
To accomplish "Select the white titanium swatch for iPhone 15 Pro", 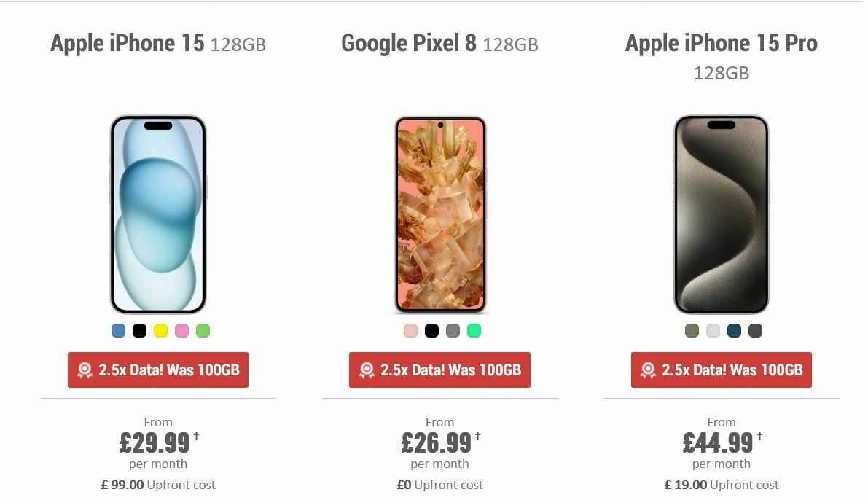I will (711, 330).
